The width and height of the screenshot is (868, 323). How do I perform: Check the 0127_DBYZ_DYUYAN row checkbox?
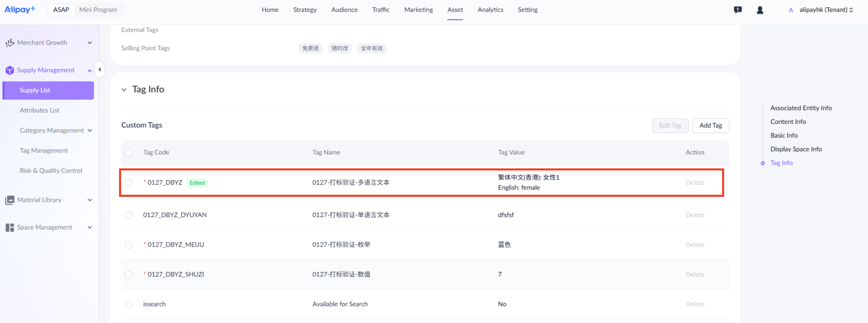pyautogui.click(x=129, y=215)
